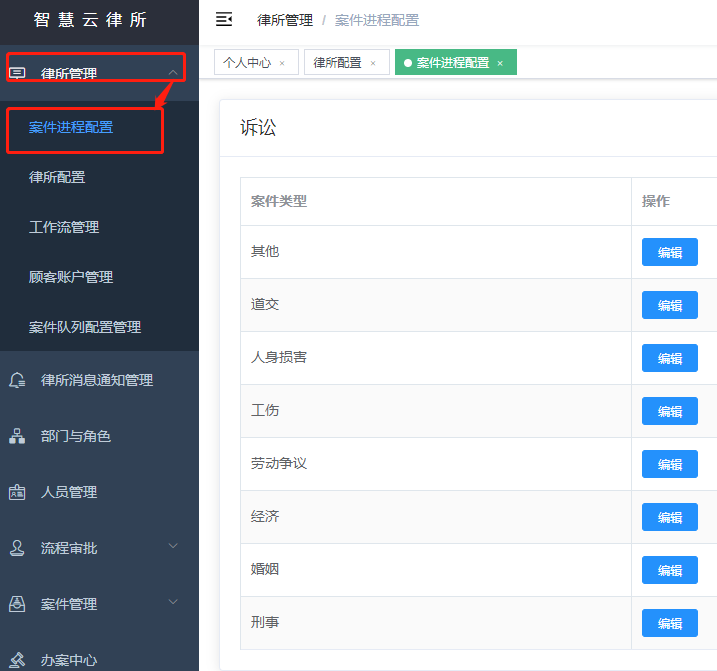Click 编辑 button for 其他 row
This screenshot has height=671, width=717.
click(x=669, y=252)
